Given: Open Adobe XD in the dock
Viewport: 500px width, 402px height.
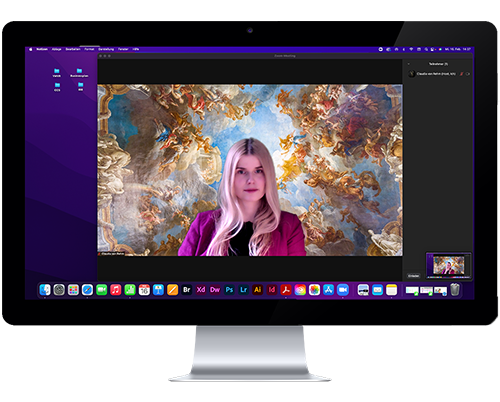Looking at the screenshot, I should (x=201, y=290).
